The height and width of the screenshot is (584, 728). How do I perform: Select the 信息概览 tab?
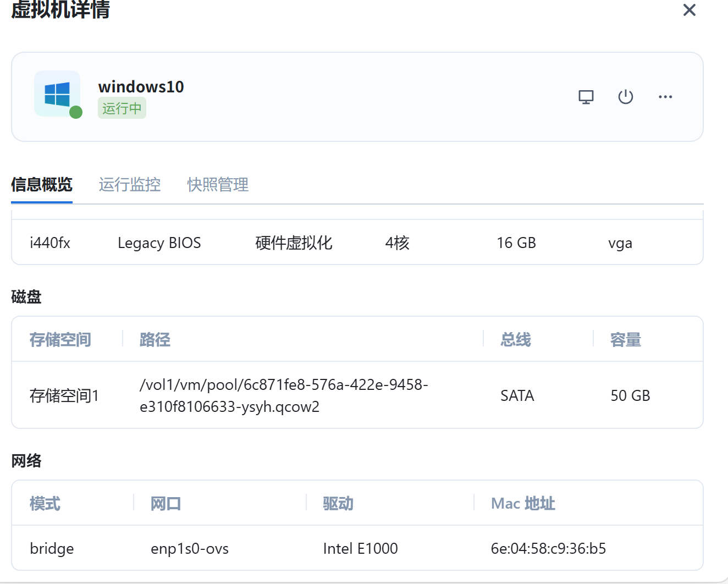click(x=42, y=185)
